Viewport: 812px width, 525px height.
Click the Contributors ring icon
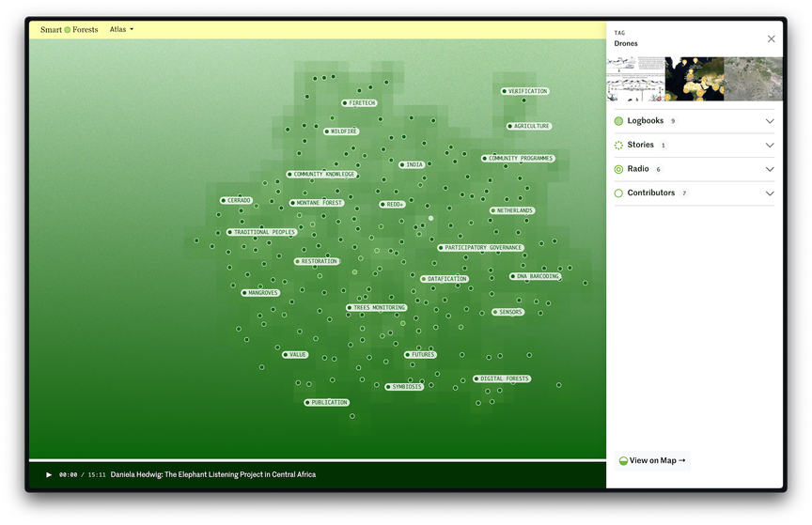coord(618,193)
